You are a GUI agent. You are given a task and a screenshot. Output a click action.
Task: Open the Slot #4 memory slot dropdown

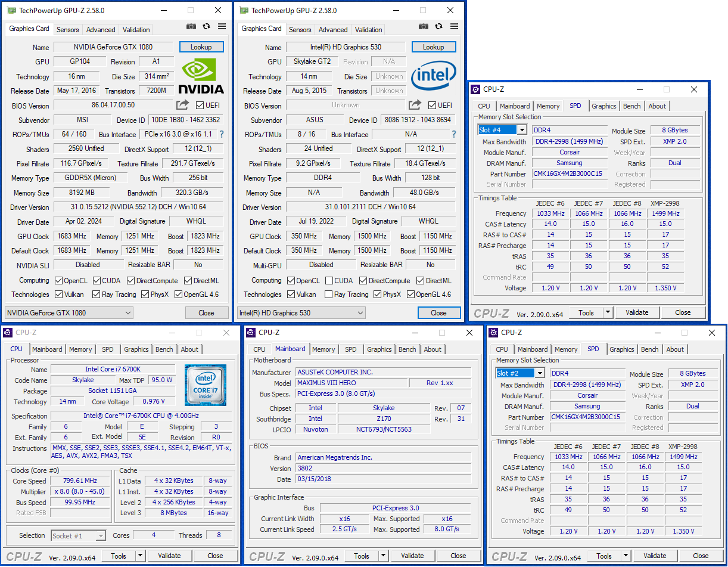[502, 130]
